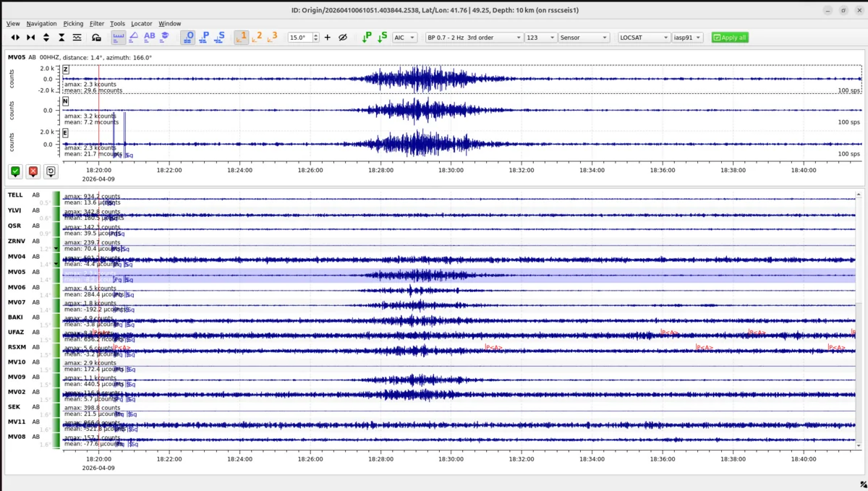Image resolution: width=868 pixels, height=491 pixels.
Task: Click the green bar beside TELL station
Action: point(56,198)
